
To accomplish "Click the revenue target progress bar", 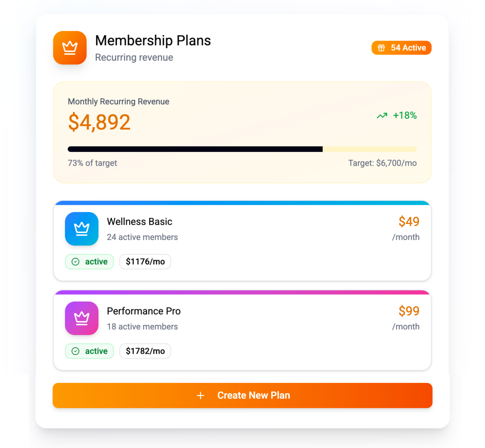I will click(242, 149).
